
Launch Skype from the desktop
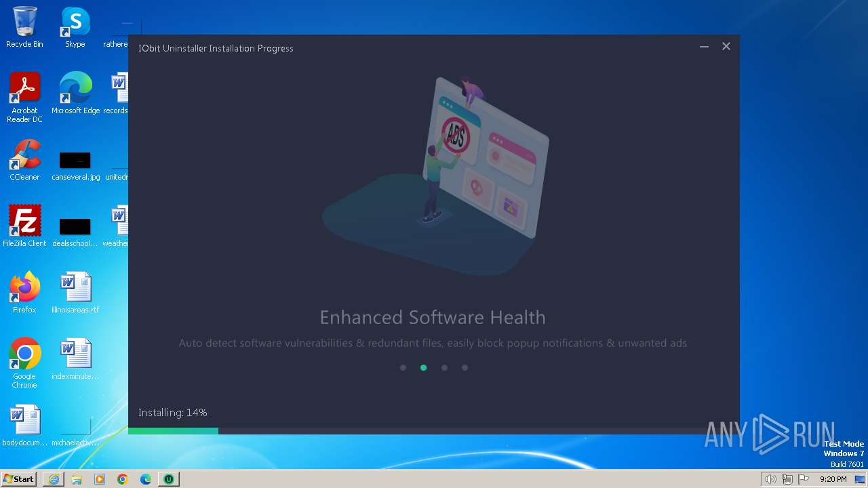75,27
